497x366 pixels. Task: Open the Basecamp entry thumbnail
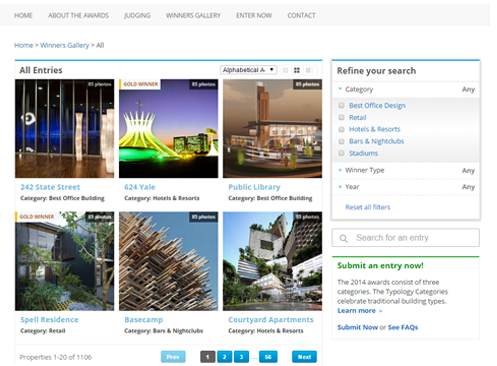[169, 261]
